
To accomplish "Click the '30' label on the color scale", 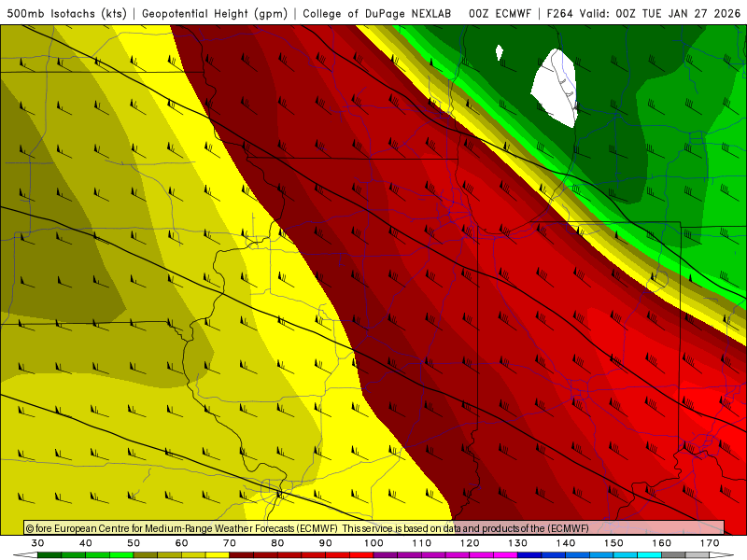I will click(x=37, y=543).
